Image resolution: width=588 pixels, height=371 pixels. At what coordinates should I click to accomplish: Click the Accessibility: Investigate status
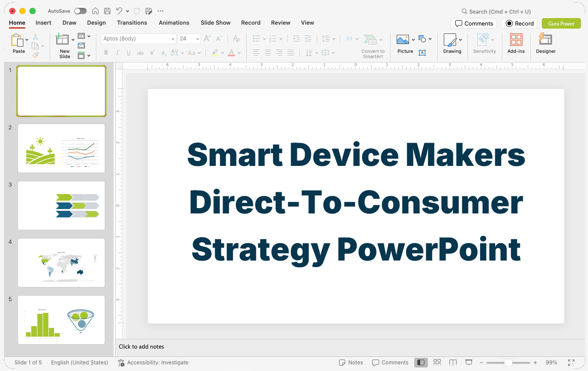[153, 363]
